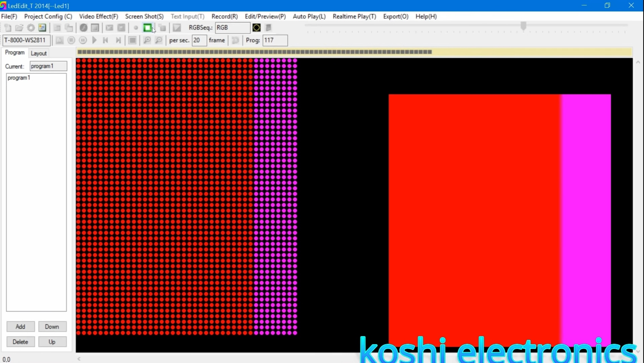Open the Export(O) menu
The image size is (644, 363).
point(396,16)
